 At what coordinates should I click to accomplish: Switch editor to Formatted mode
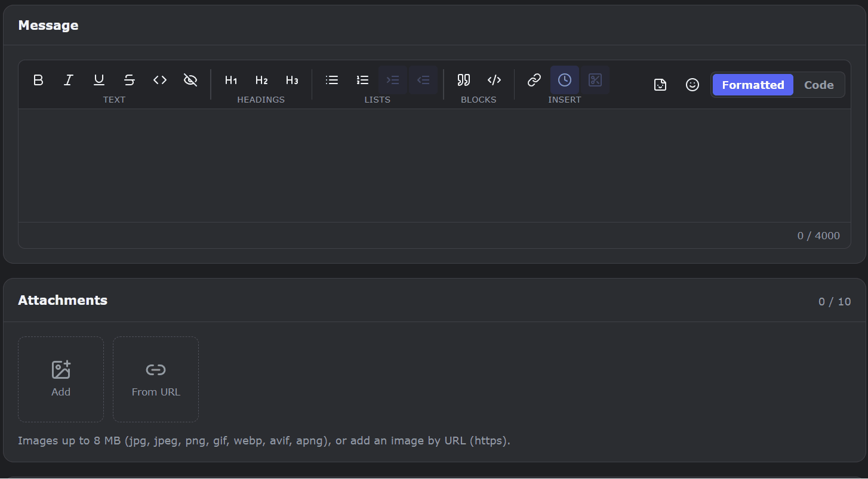pos(753,85)
